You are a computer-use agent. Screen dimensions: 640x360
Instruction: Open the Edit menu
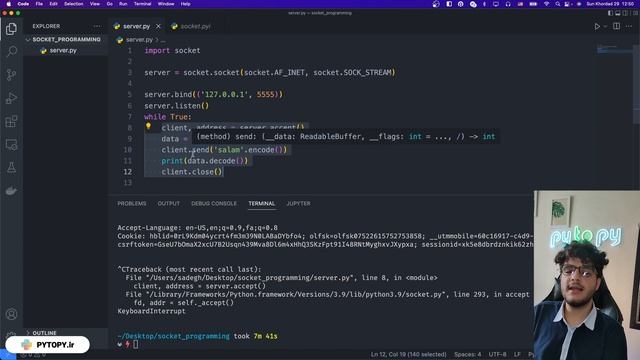[x=53, y=4]
